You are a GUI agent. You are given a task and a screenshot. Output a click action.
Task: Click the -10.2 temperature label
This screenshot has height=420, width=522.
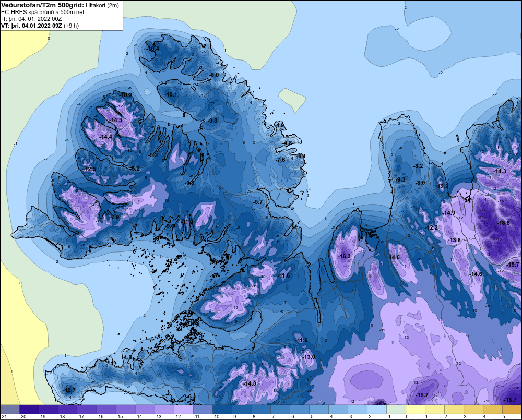pos(126,95)
